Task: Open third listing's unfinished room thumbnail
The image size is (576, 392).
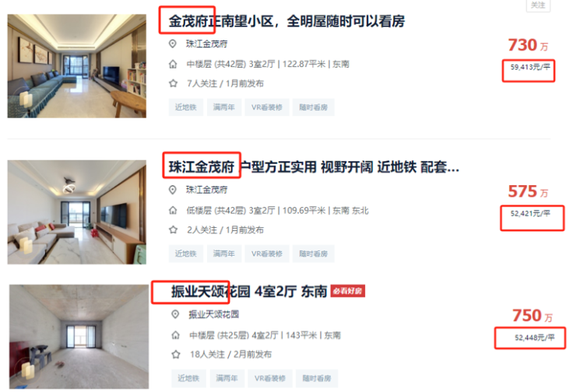Action: click(x=79, y=337)
